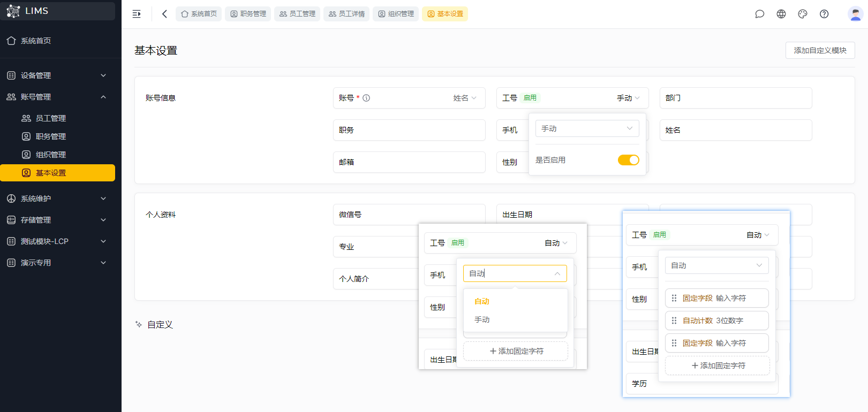Click the 设备管理 sidebar icon

11,75
